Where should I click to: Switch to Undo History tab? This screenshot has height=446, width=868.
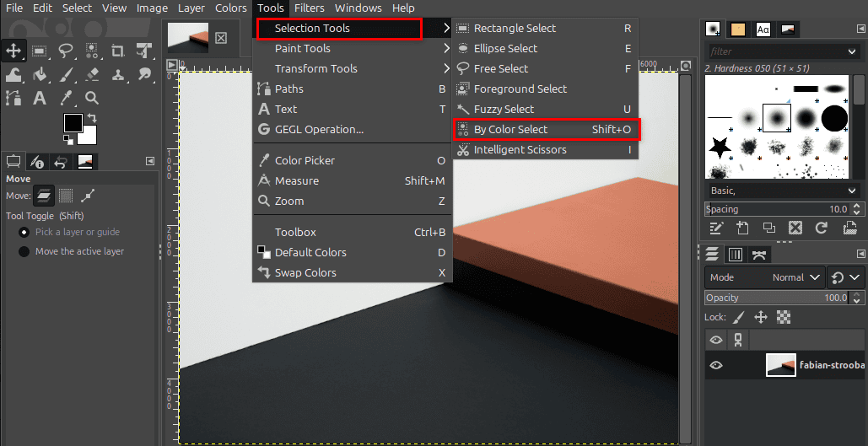[x=61, y=162]
